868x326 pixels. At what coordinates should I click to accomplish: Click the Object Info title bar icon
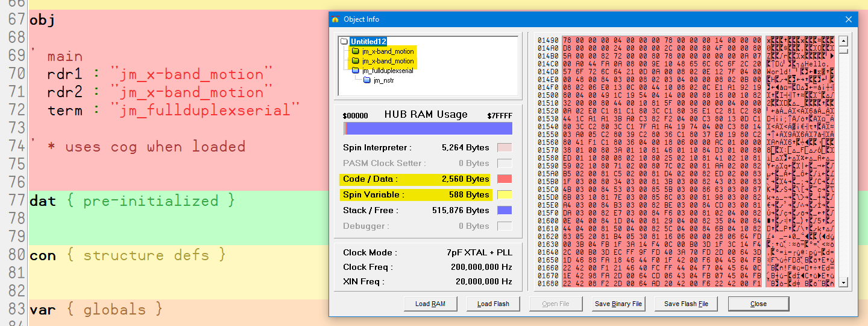click(x=336, y=19)
